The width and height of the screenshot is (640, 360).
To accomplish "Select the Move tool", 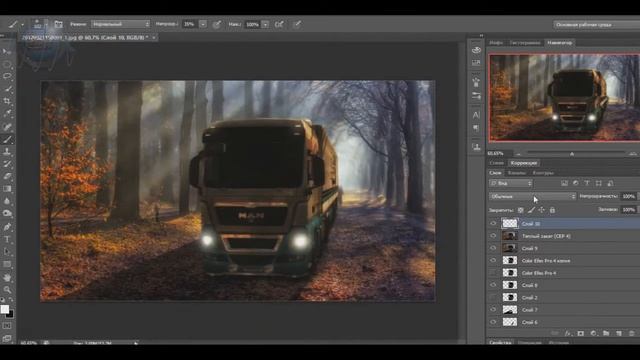I will tap(7, 51).
